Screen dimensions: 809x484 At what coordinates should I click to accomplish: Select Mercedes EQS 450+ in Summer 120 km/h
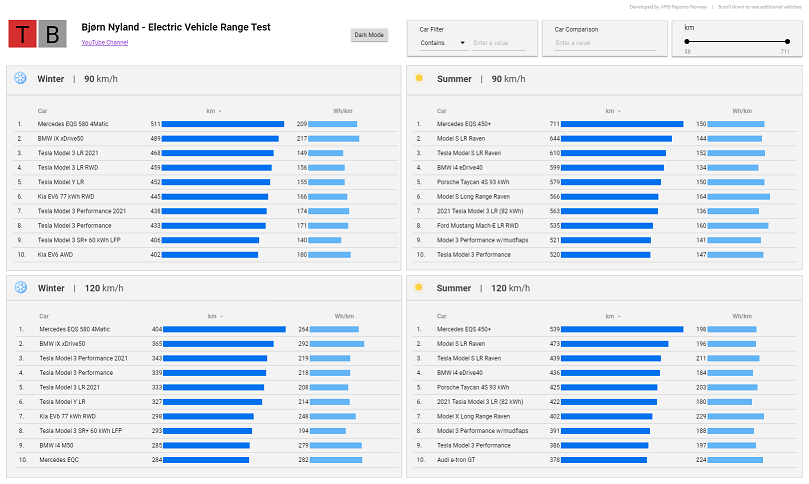(464, 329)
